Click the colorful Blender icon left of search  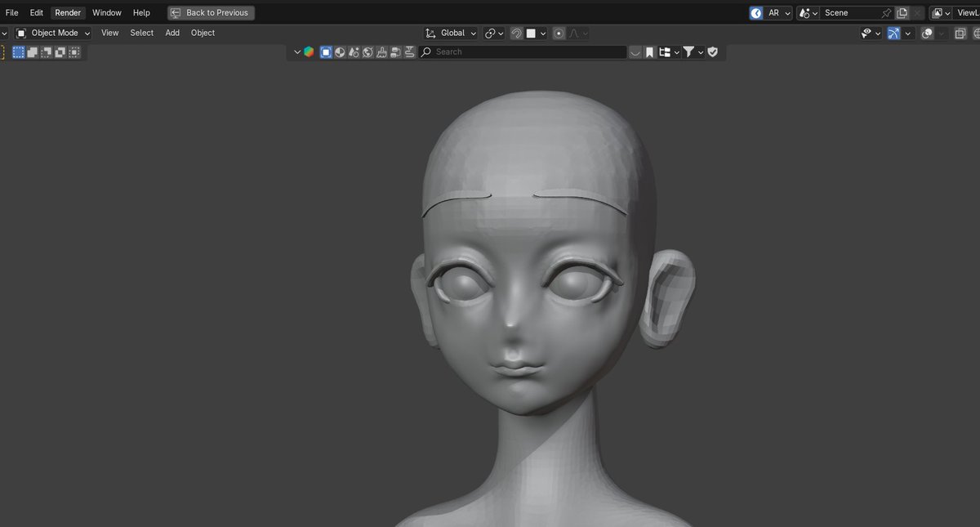click(x=309, y=51)
